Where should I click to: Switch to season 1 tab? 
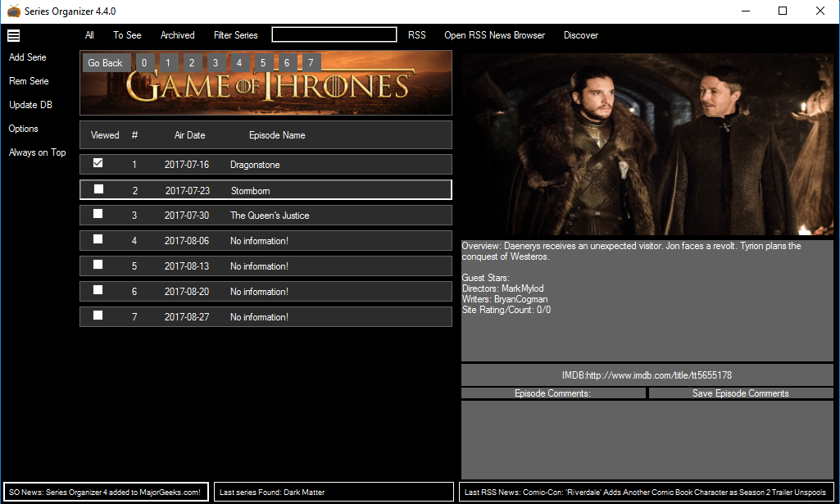click(x=168, y=63)
